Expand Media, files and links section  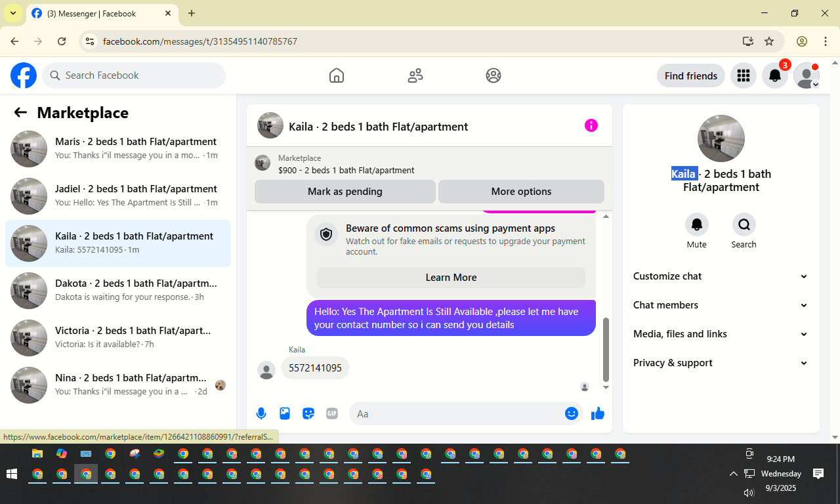[x=721, y=334]
